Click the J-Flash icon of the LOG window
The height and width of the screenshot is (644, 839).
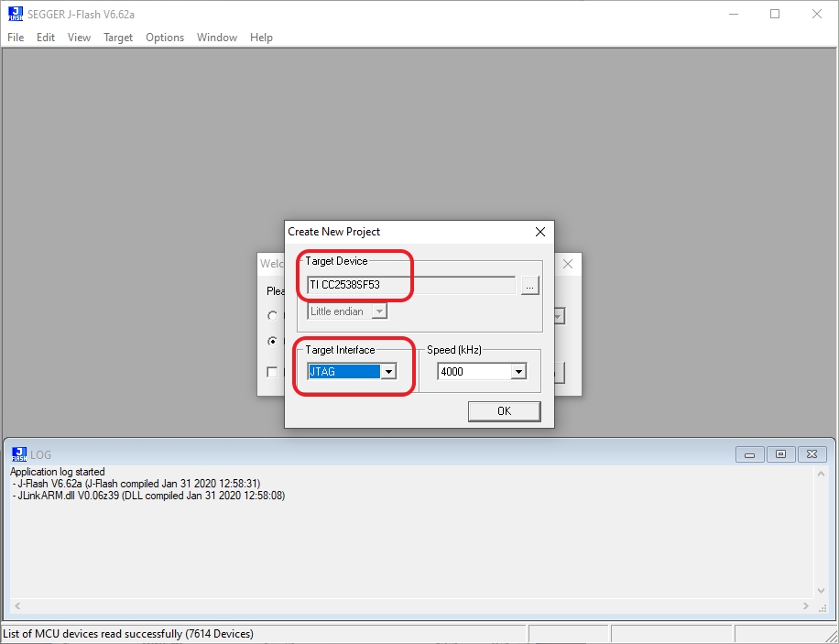point(19,454)
